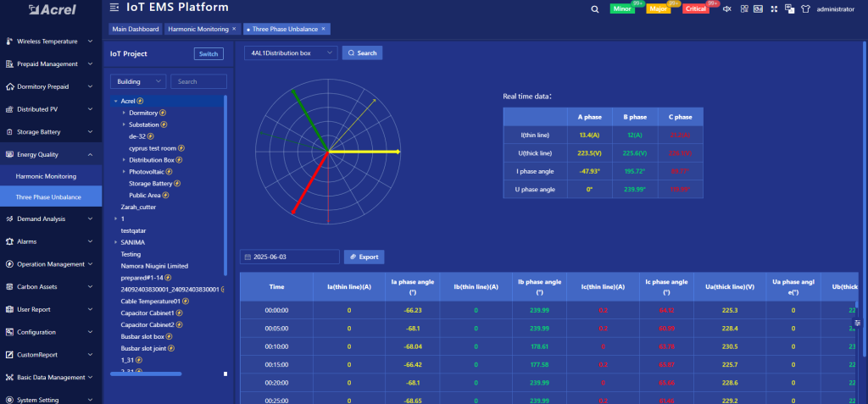Click the project tree vertical scrollbar

[225, 185]
